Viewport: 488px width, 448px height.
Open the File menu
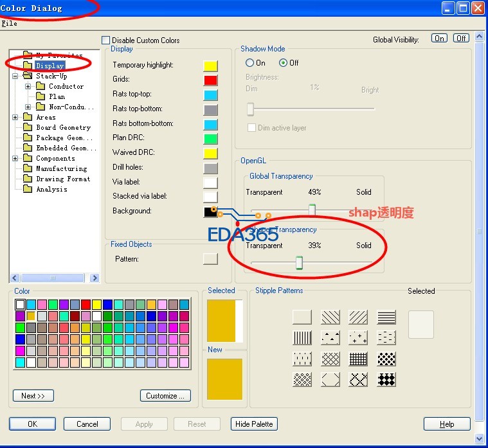click(x=9, y=23)
